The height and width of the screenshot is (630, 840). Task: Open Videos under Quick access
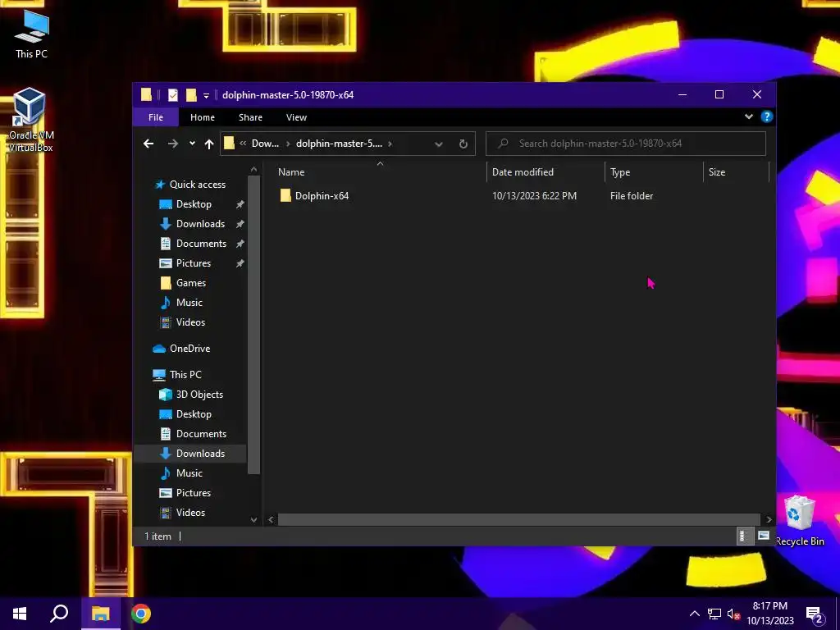[x=190, y=322]
